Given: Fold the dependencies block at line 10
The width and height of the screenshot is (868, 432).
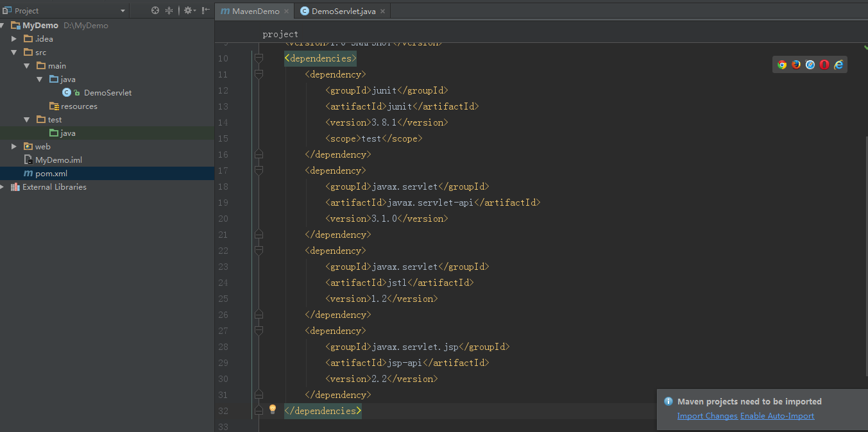Looking at the screenshot, I should (x=259, y=58).
